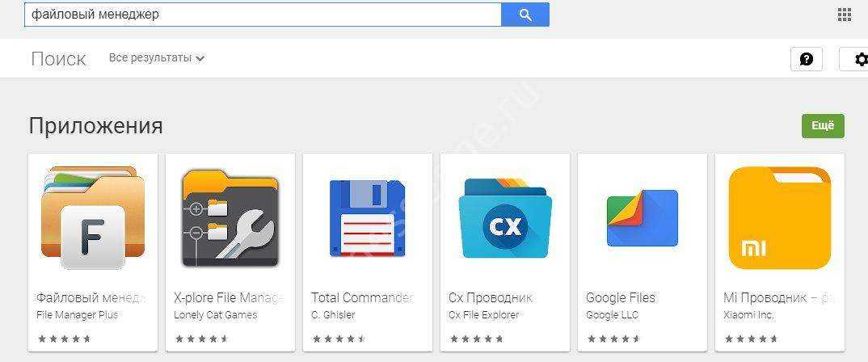Click the search field with файловый менеджер
Screen dimensions: 868x362
pyautogui.click(x=263, y=15)
